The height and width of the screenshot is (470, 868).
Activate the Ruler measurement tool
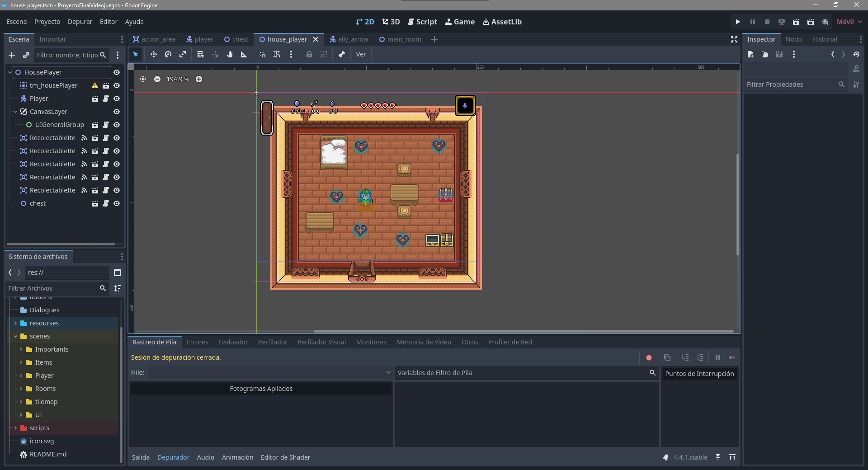(x=244, y=54)
